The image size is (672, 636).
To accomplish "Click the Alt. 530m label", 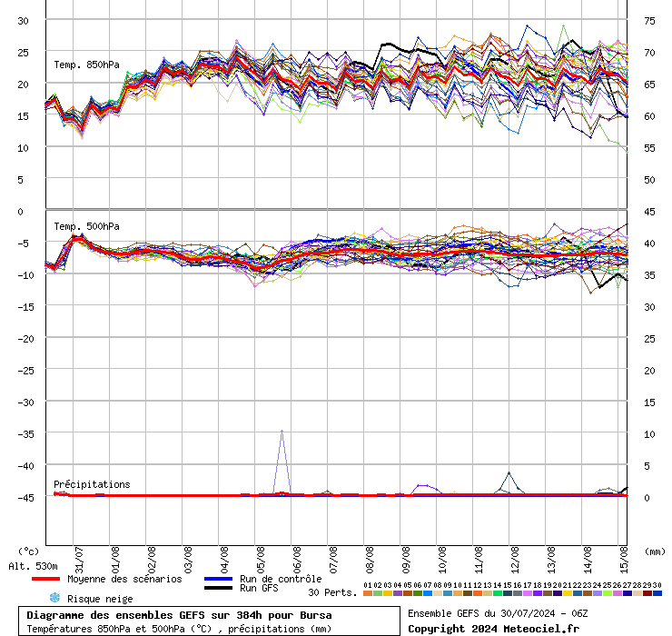I will tap(33, 566).
